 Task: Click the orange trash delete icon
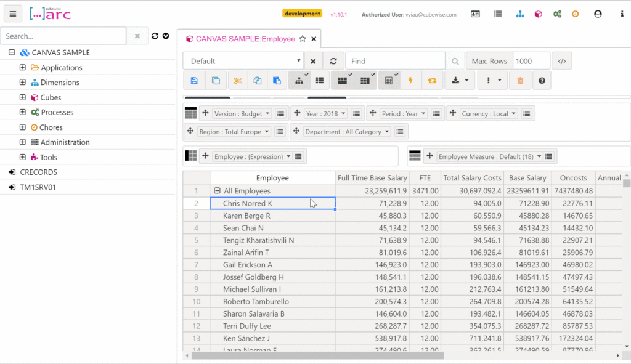pos(520,81)
